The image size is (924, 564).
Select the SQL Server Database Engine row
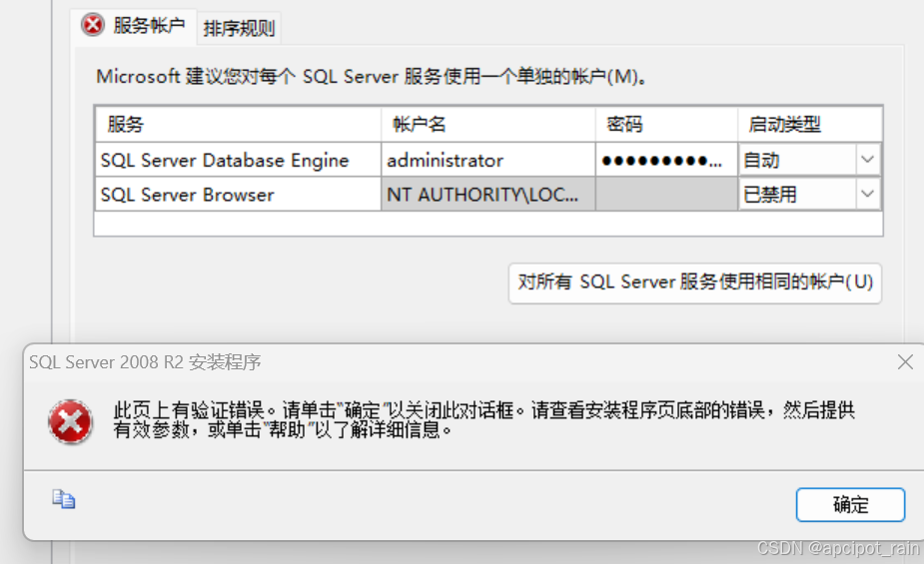pos(238,160)
